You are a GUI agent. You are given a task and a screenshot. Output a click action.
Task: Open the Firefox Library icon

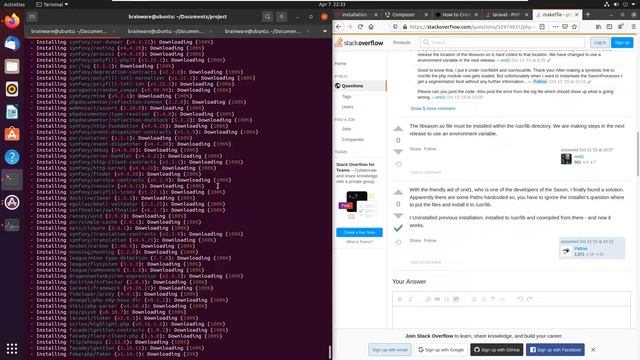click(598, 27)
